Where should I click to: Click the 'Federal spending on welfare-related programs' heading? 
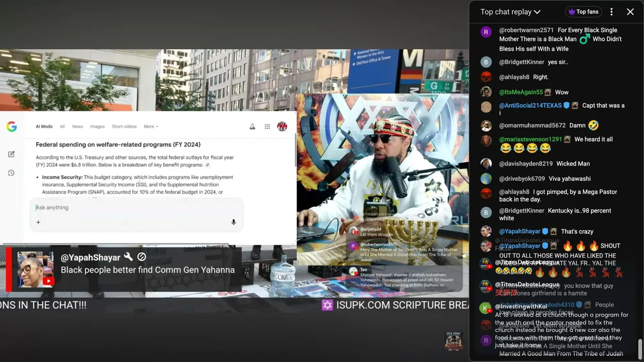pyautogui.click(x=118, y=145)
